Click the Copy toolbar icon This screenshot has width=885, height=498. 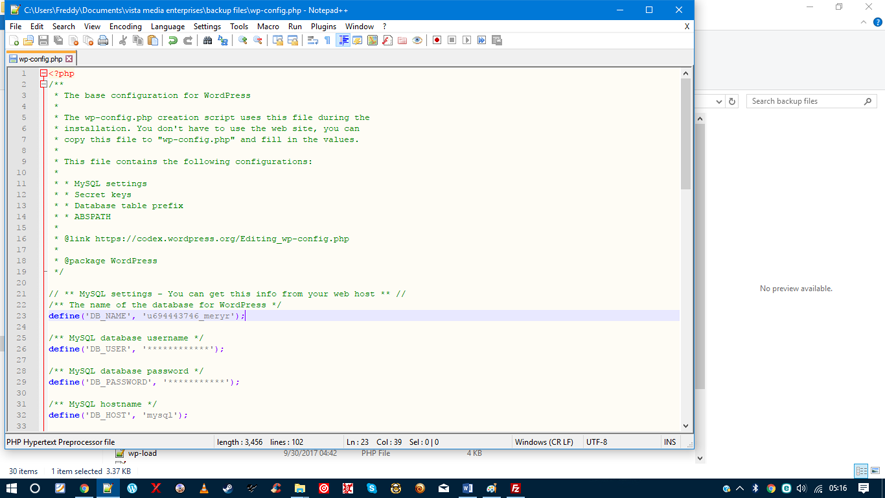point(138,40)
